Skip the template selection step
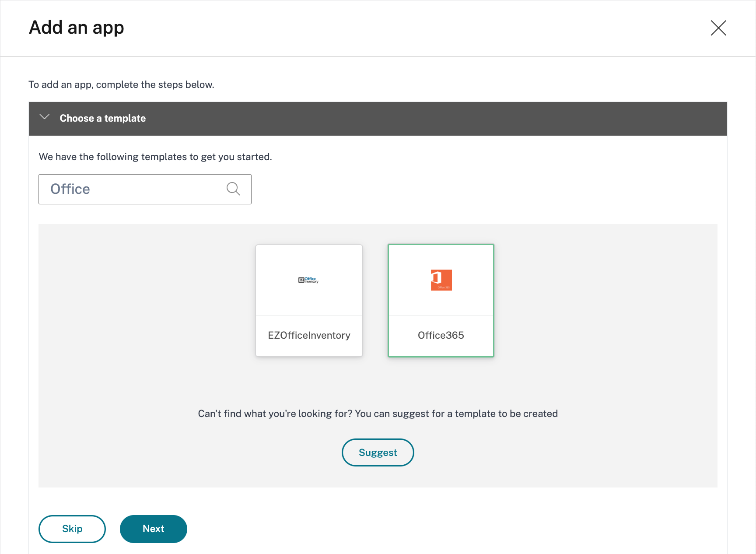Viewport: 756px width, 554px height. pos(72,529)
